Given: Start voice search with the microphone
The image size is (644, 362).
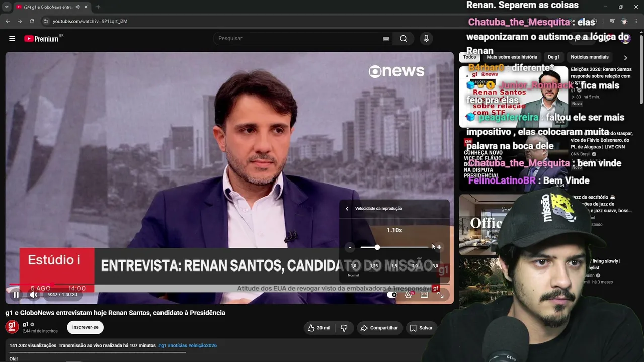Looking at the screenshot, I should click(x=426, y=39).
